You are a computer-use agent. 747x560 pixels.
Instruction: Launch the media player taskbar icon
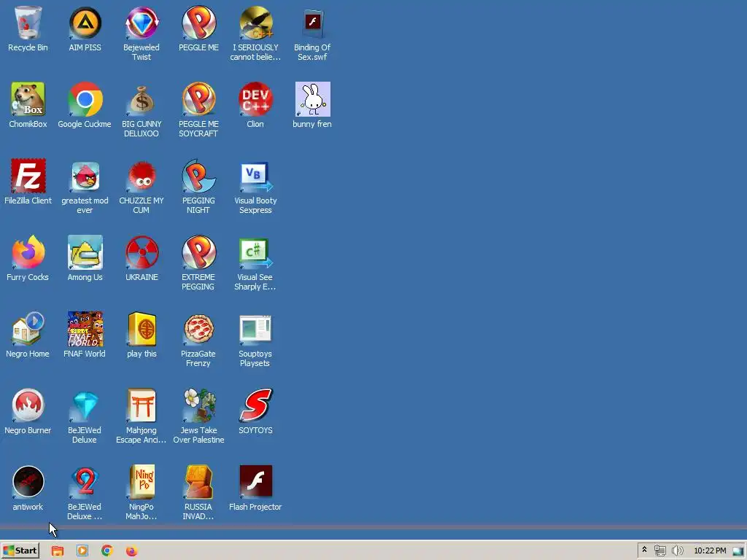coord(82,551)
